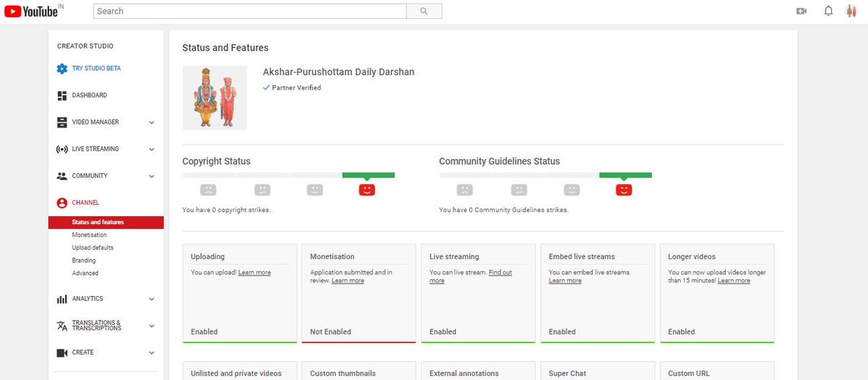Click the Dashboard grid icon
Image resolution: width=868 pixels, height=380 pixels.
[x=62, y=96]
